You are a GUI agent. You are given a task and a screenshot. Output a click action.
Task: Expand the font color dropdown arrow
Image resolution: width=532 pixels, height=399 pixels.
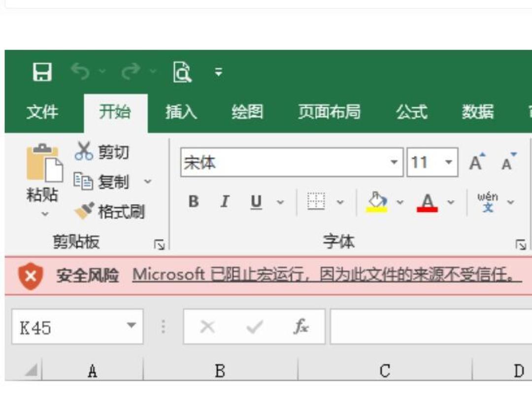[x=451, y=202]
